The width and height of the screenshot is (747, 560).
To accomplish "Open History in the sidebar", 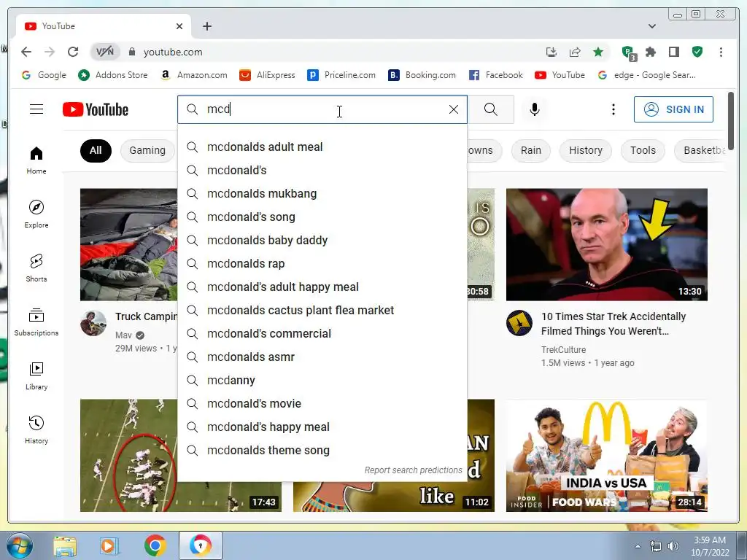I will pyautogui.click(x=36, y=430).
